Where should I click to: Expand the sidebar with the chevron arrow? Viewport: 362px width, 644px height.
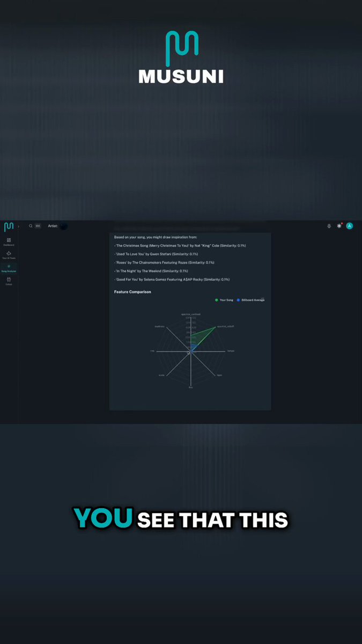[x=19, y=226]
